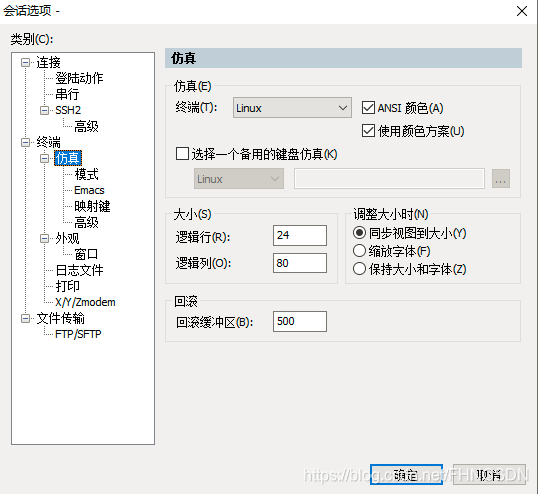Click the keyboard emulation file path field
538x494 pixels.
[389, 178]
